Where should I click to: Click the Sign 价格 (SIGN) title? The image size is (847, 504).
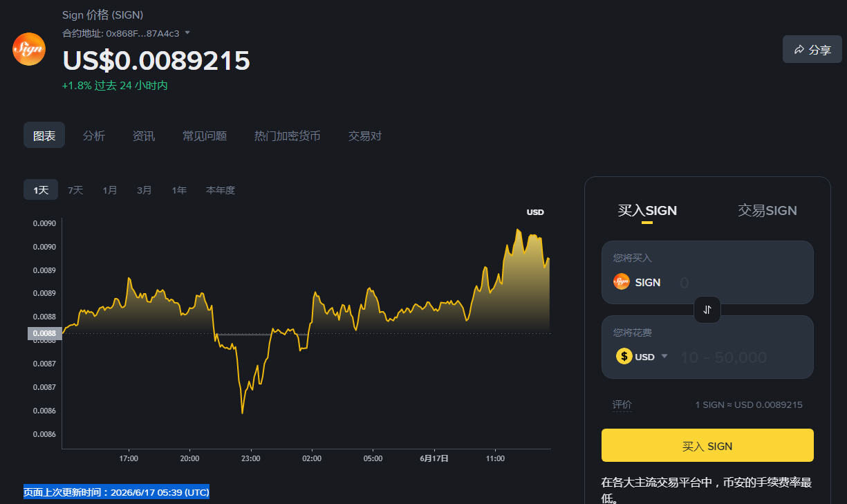pos(103,15)
